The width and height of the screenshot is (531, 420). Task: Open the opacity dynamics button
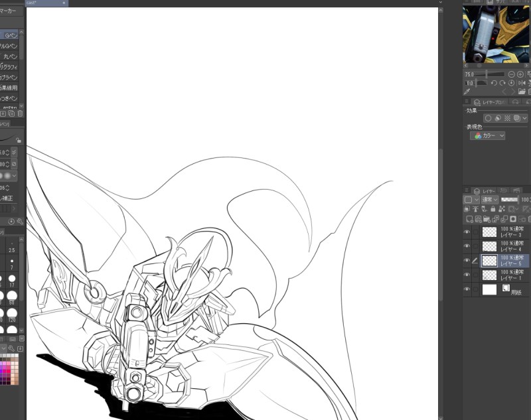(x=14, y=164)
